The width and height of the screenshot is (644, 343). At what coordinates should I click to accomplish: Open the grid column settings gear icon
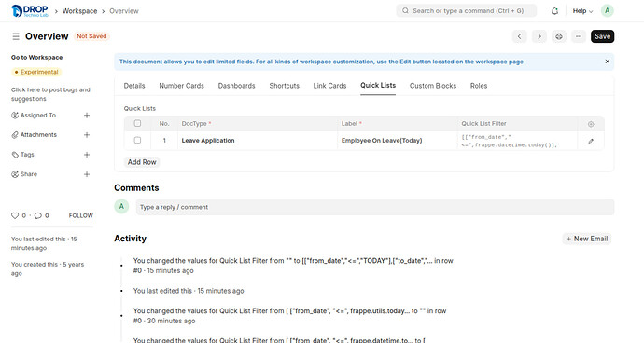click(x=591, y=124)
